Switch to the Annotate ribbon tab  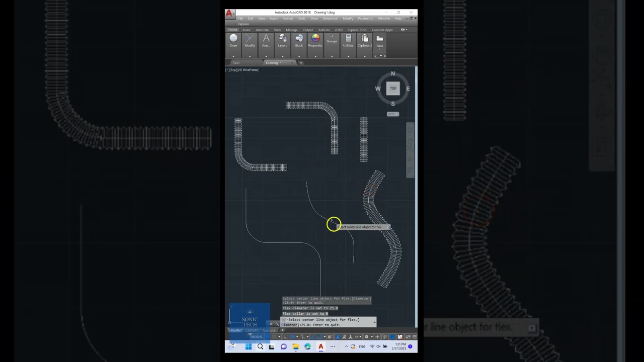[262, 30]
